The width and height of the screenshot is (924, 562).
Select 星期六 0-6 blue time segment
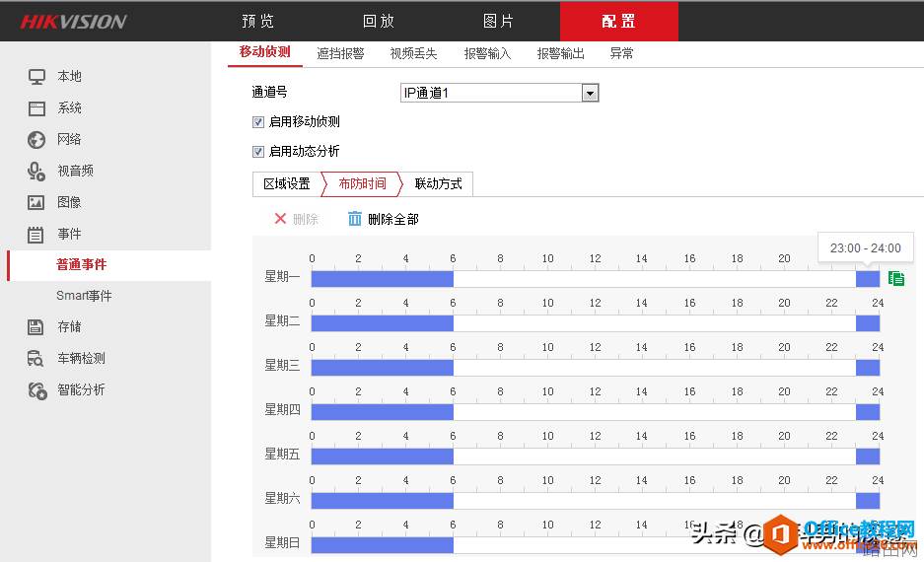pos(383,501)
